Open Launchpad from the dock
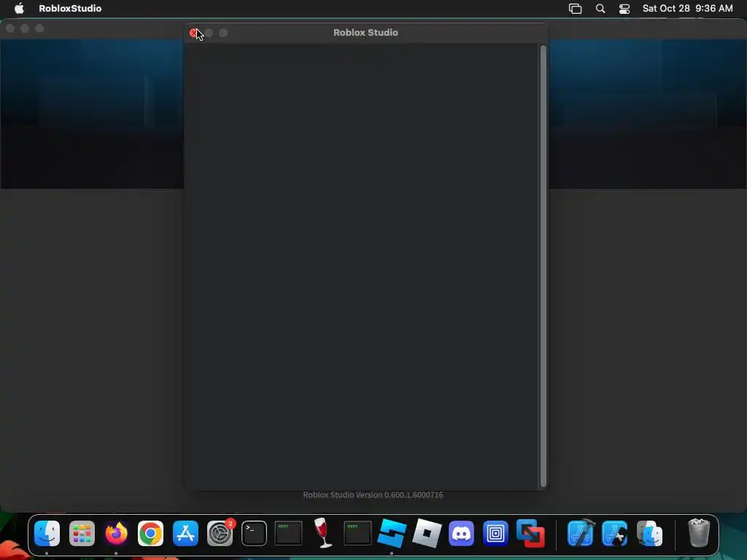The width and height of the screenshot is (747, 560). point(82,533)
